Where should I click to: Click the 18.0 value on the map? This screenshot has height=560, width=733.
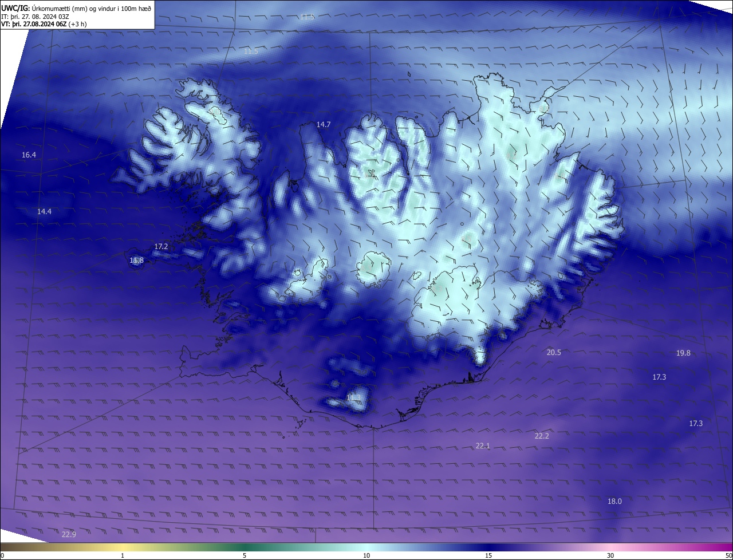coord(614,502)
